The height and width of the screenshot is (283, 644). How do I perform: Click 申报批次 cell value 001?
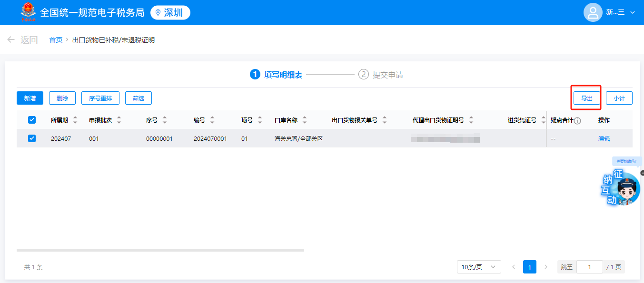tap(94, 139)
